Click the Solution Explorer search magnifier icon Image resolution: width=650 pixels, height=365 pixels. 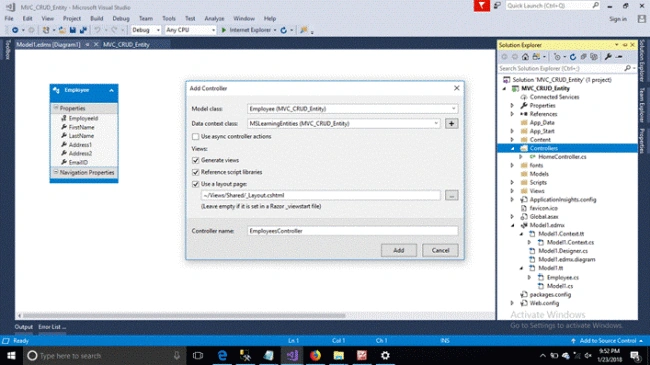(x=627, y=68)
